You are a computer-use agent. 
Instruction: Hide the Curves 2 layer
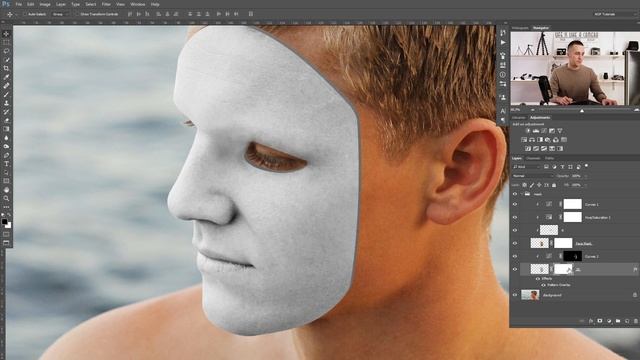pos(515,256)
